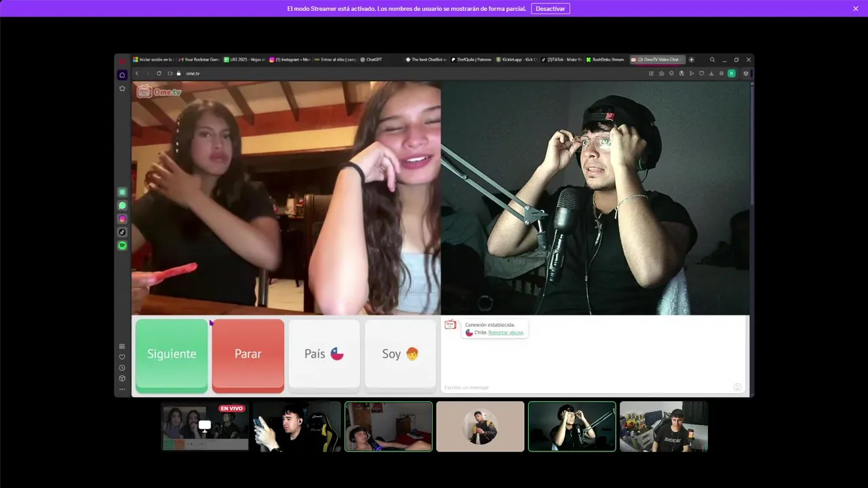The height and width of the screenshot is (488, 868).
Task: Click the Opera home icon in sidebar
Action: tap(122, 75)
